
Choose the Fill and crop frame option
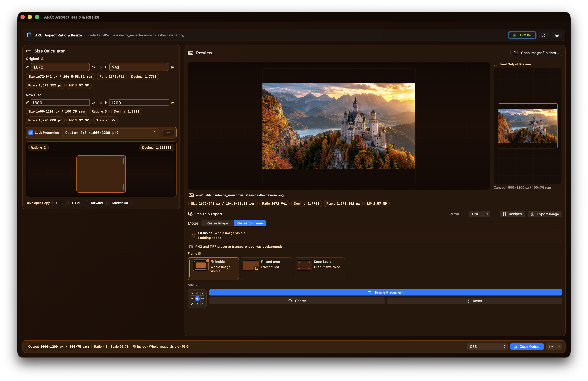[x=266, y=269]
